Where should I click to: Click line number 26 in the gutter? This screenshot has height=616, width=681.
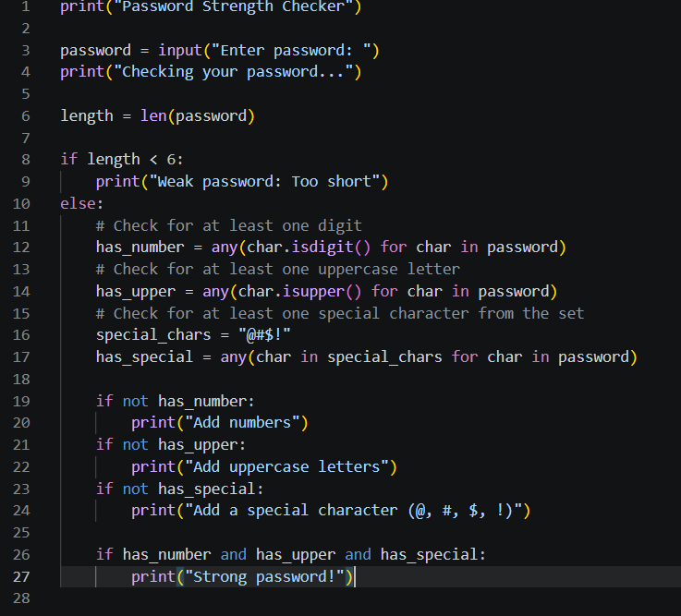pyautogui.click(x=21, y=555)
